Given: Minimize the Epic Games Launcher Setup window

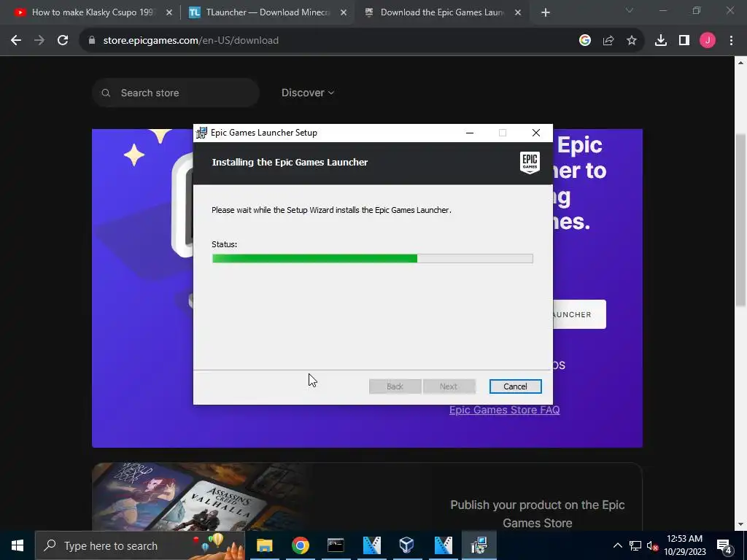Looking at the screenshot, I should click(x=470, y=133).
